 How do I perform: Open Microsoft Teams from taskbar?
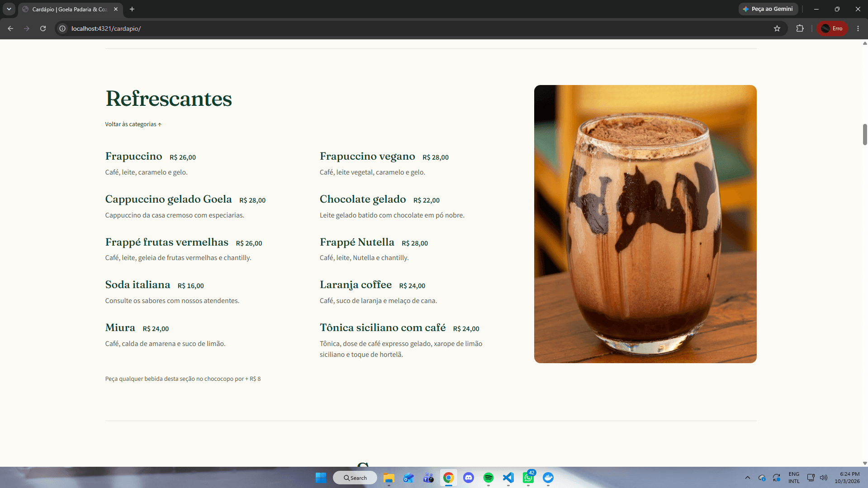coord(429,478)
